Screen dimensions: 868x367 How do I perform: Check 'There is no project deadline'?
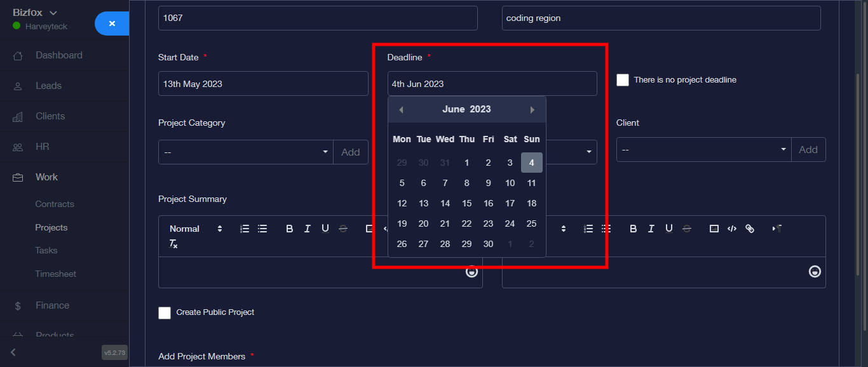point(623,80)
